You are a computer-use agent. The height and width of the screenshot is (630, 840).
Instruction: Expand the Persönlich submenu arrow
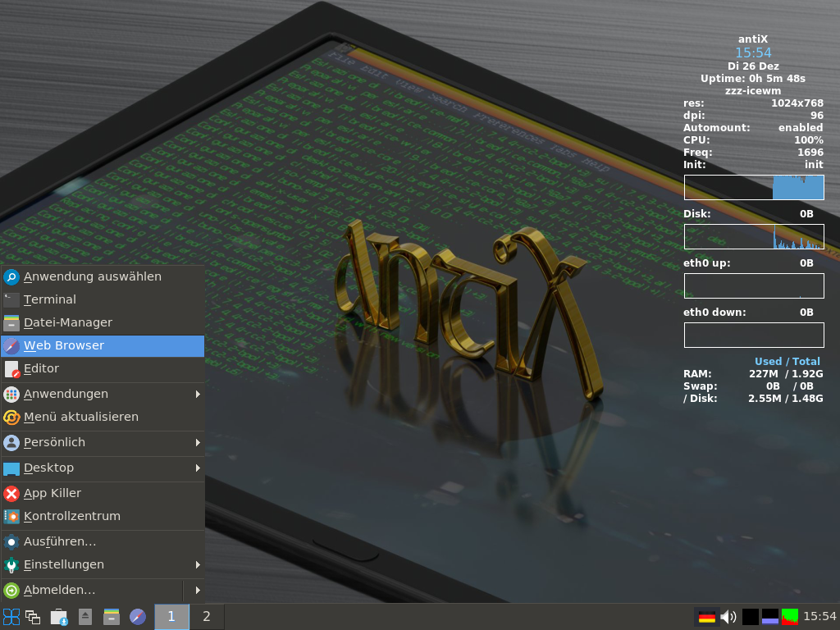(198, 442)
